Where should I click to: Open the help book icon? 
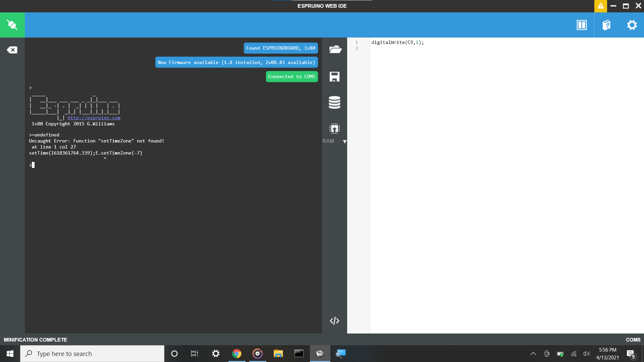[606, 25]
